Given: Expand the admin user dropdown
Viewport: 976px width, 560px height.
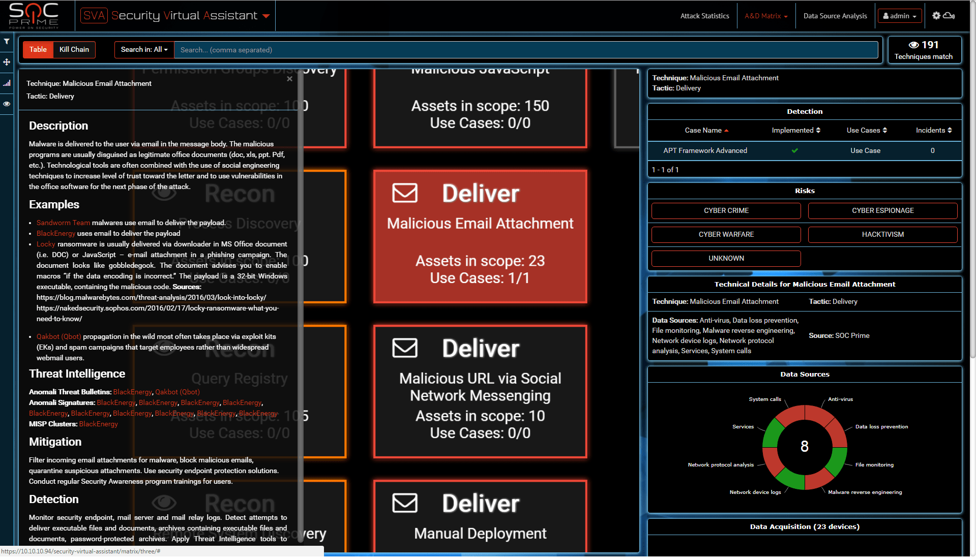Looking at the screenshot, I should click(x=899, y=16).
